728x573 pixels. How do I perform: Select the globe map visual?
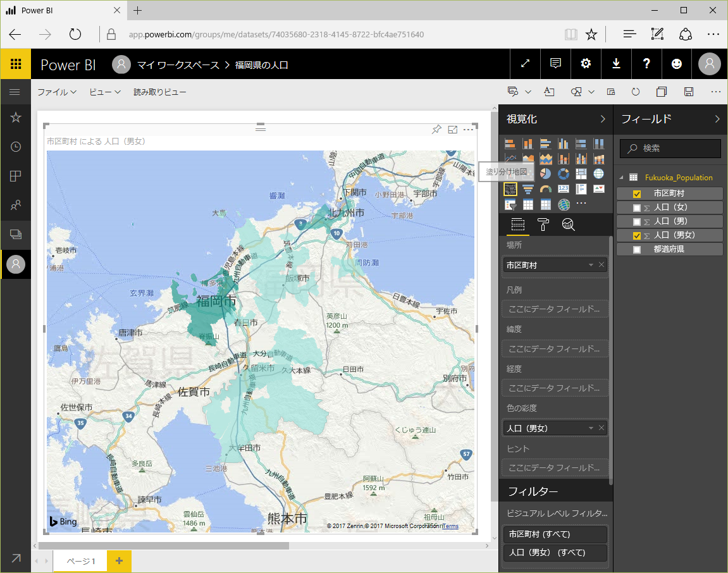pos(599,174)
